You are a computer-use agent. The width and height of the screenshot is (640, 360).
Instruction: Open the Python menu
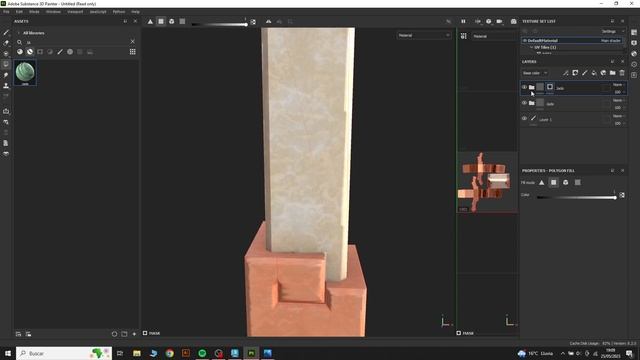point(119,12)
